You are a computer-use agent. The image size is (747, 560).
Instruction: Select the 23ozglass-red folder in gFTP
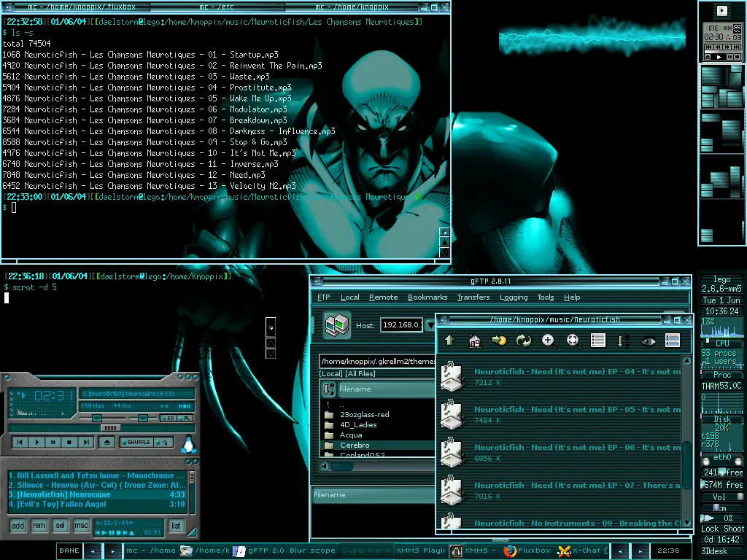coord(365,414)
